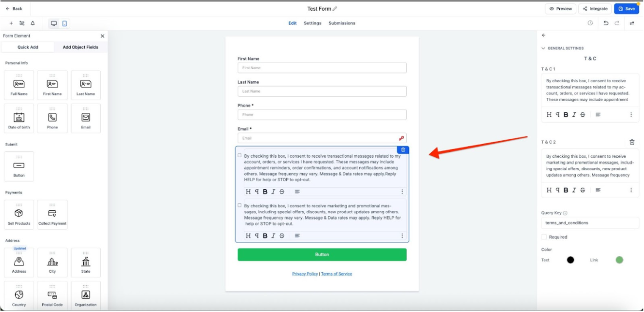Apply bold in T & C 1 sidebar editor
The image size is (644, 312).
566,115
